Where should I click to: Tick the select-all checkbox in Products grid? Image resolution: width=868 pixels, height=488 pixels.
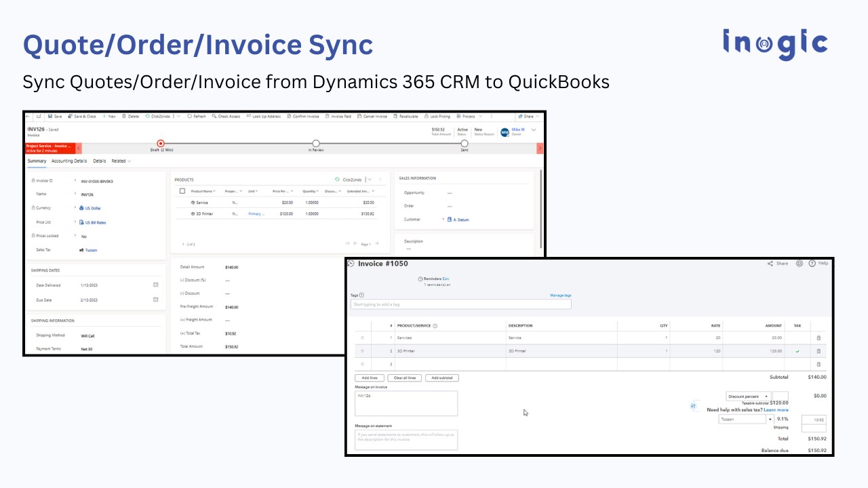point(182,191)
